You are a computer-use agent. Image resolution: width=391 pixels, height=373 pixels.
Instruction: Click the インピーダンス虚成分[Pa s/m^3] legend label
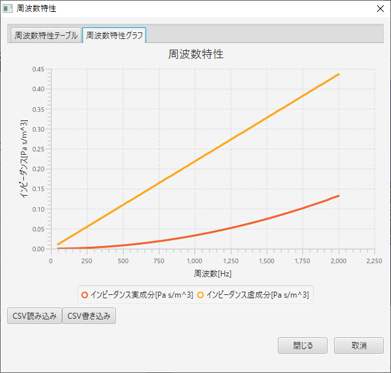coord(257,295)
